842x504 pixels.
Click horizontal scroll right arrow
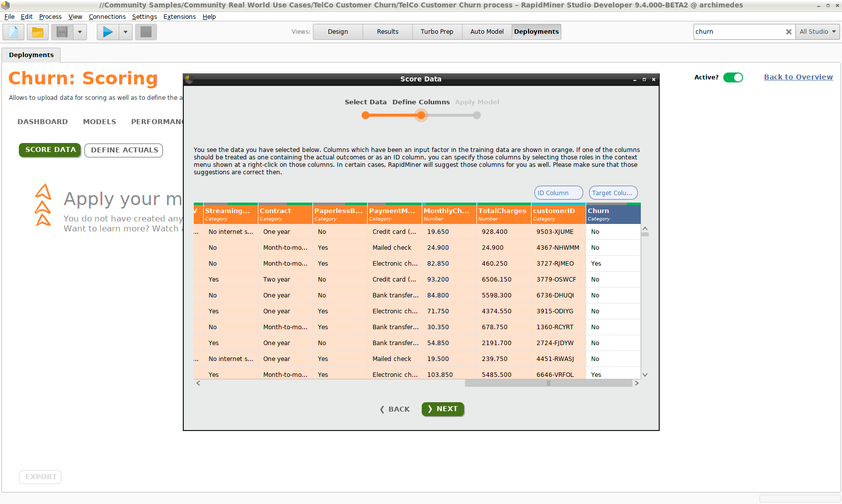pos(637,383)
